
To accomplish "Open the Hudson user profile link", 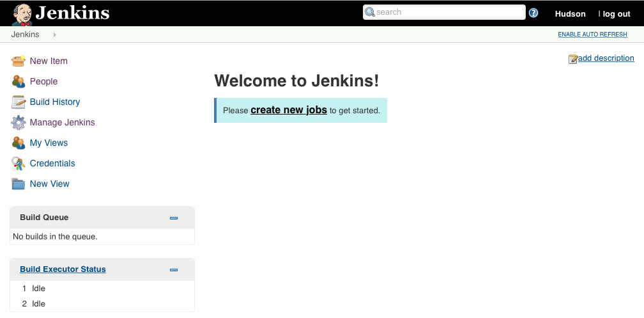I will click(570, 14).
